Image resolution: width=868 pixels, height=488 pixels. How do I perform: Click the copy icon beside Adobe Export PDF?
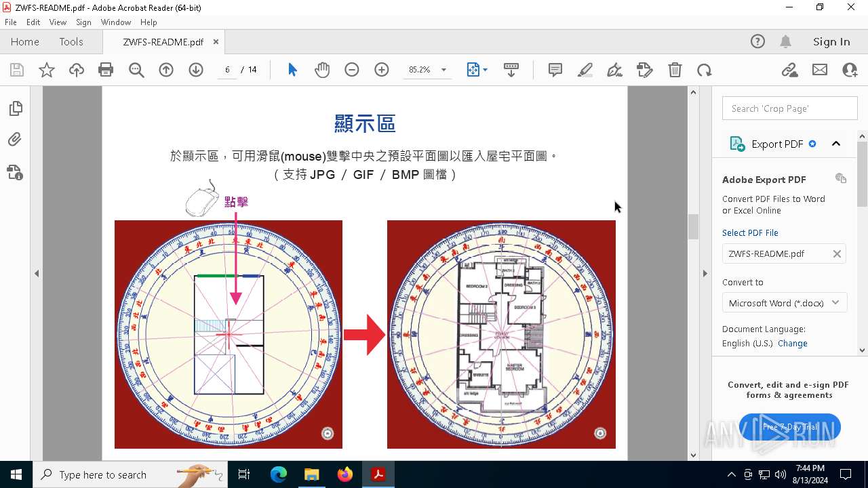pyautogui.click(x=841, y=178)
